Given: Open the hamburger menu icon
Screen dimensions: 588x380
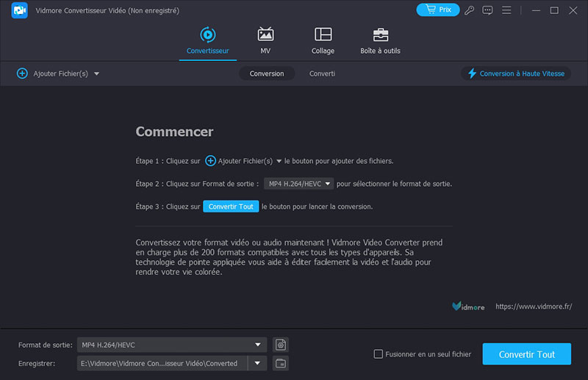Looking at the screenshot, I should [x=506, y=10].
